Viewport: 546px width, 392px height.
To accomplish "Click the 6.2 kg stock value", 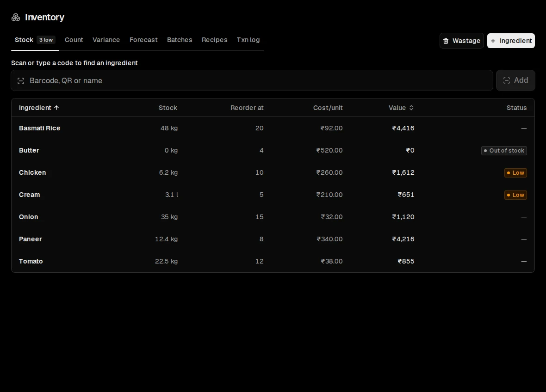I will (168, 172).
